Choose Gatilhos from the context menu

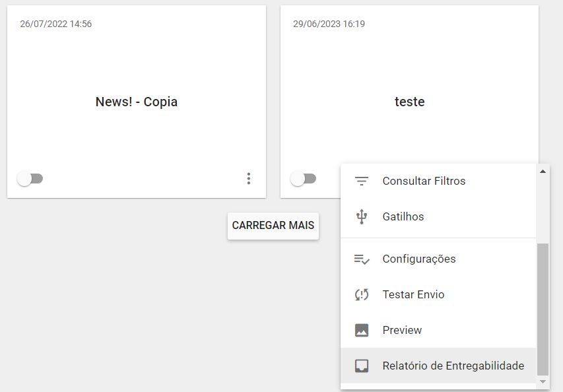(x=403, y=216)
